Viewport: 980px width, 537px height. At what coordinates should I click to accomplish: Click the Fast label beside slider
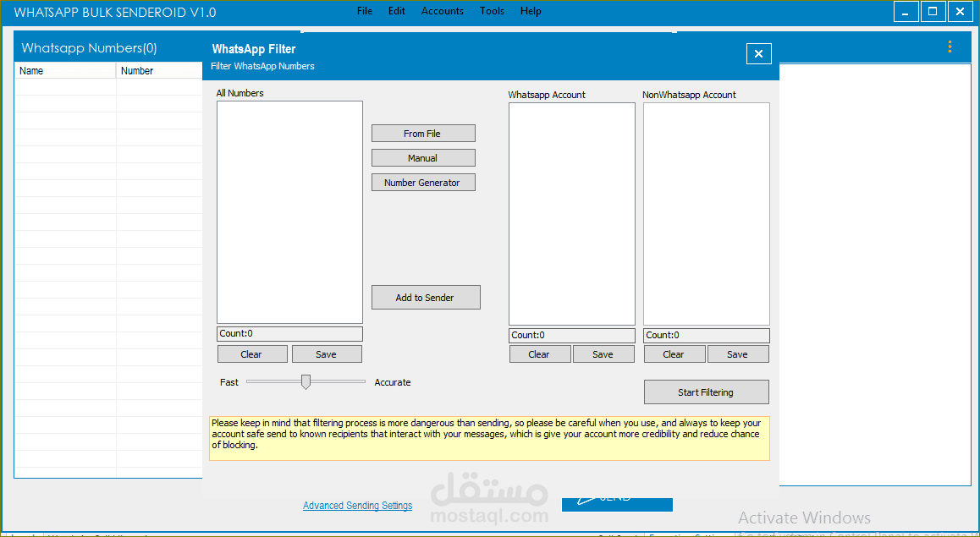pyautogui.click(x=228, y=382)
